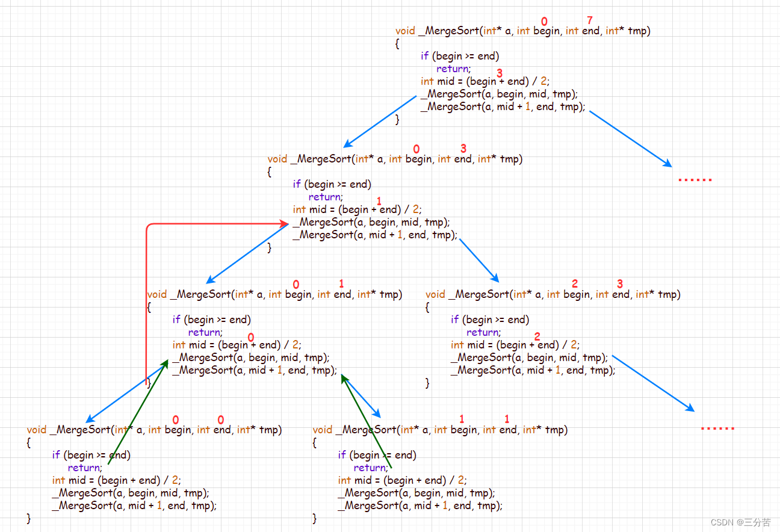The image size is (780, 532).
Task: Click "if (begin >= end)" in the 0–3 block
Action: pyautogui.click(x=332, y=184)
